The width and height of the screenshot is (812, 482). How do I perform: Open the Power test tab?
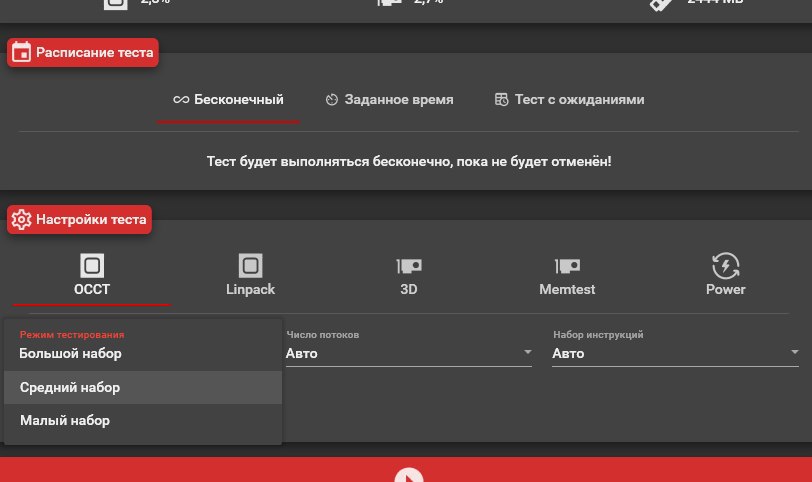(x=726, y=275)
